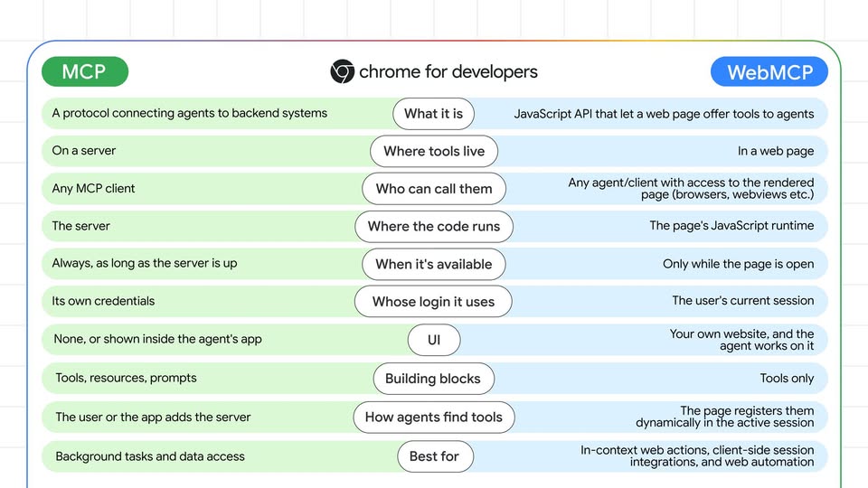Screen dimensions: 868x488
Task: Select the 'Where tools live' pill
Action: [434, 151]
